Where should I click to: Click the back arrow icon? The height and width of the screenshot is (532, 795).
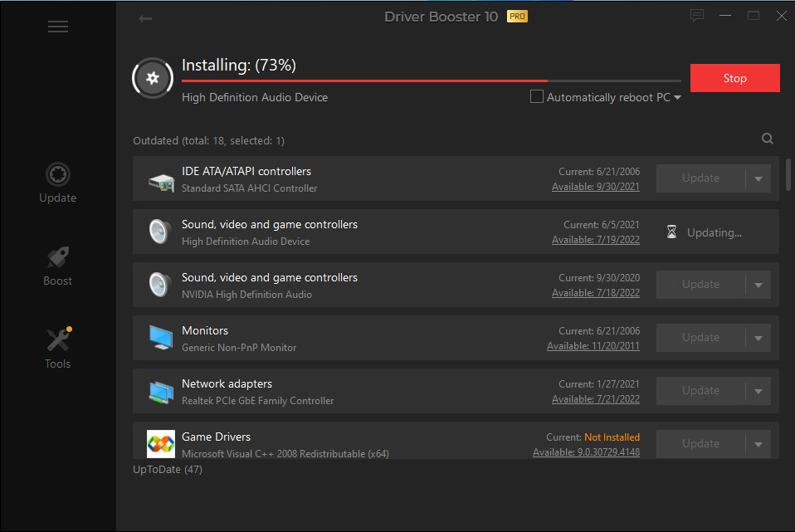coord(145,18)
